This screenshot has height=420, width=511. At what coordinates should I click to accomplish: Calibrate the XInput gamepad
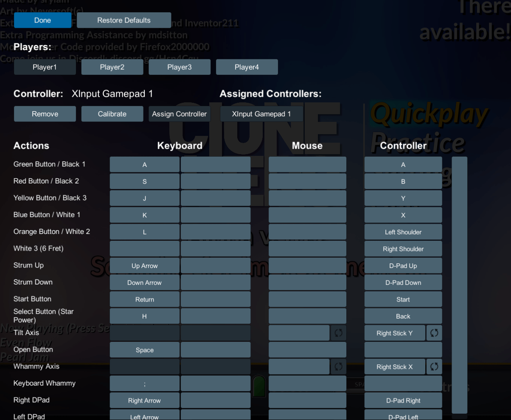112,114
